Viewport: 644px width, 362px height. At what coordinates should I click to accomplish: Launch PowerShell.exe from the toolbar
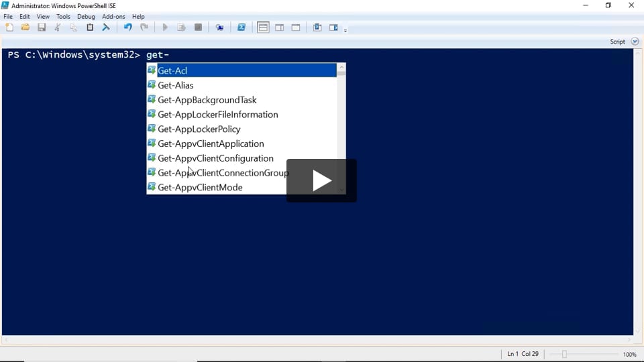tap(241, 27)
